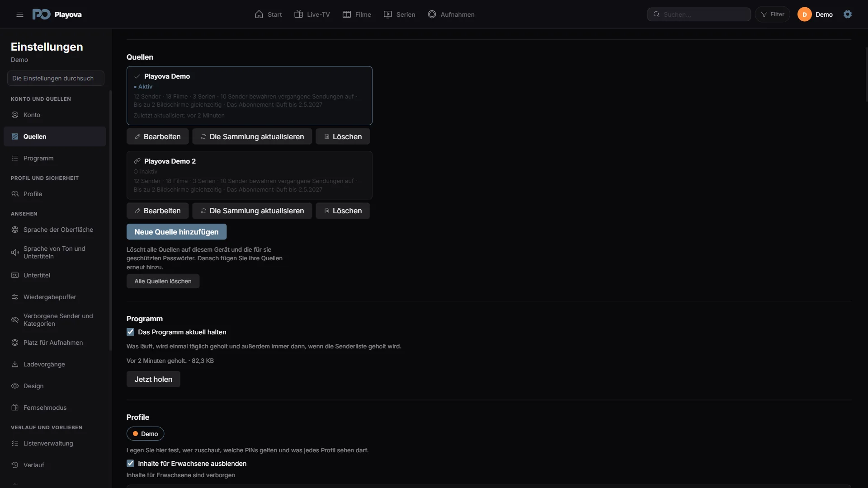The height and width of the screenshot is (488, 868).
Task: Open settings gear icon in header
Action: 848,14
